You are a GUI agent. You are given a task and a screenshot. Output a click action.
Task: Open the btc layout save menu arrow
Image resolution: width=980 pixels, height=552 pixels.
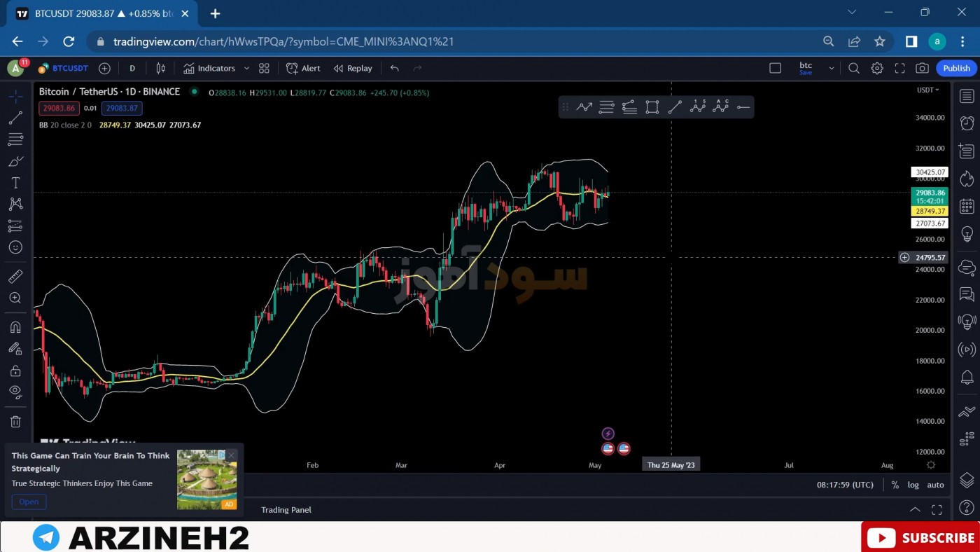832,68
